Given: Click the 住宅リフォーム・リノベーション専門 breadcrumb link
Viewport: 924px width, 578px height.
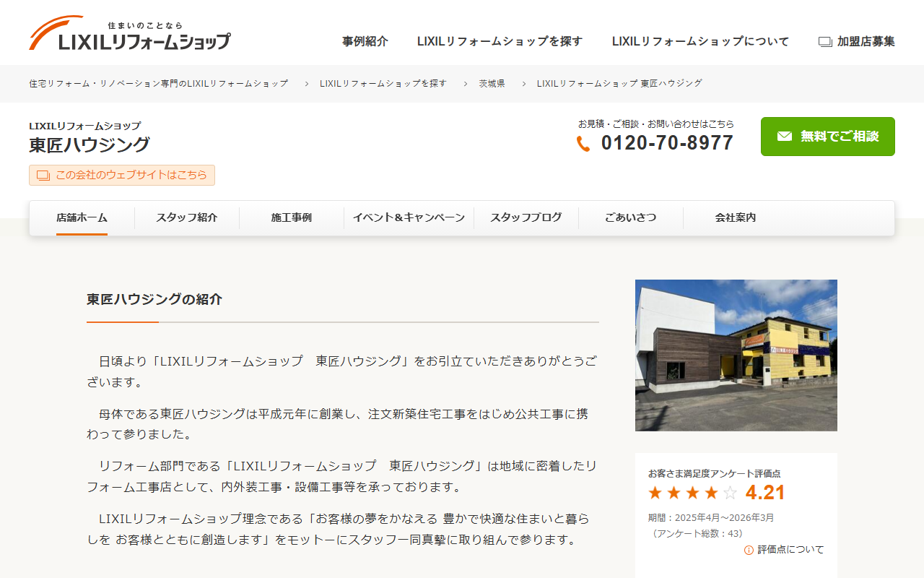Looking at the screenshot, I should pyautogui.click(x=159, y=84).
